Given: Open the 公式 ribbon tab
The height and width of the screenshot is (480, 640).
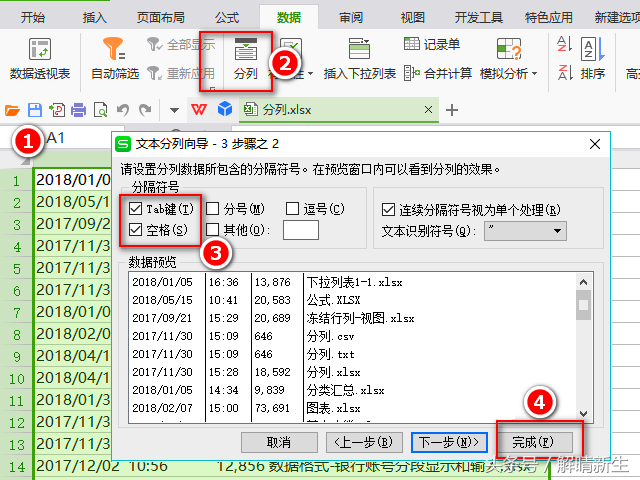Looking at the screenshot, I should point(227,17).
